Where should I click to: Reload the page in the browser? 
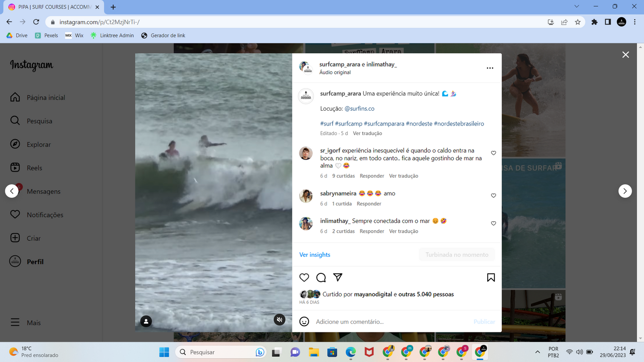pos(36,22)
